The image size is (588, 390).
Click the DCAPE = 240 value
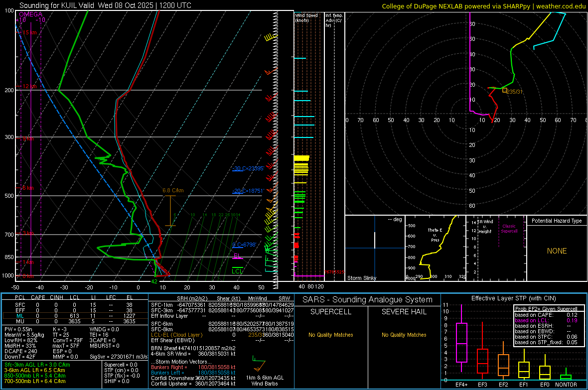[20, 351]
